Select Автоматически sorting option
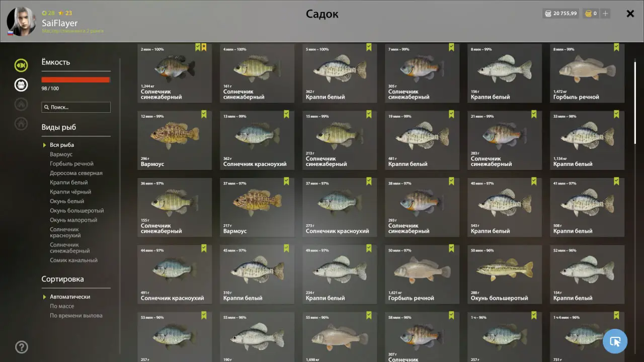 point(70,297)
